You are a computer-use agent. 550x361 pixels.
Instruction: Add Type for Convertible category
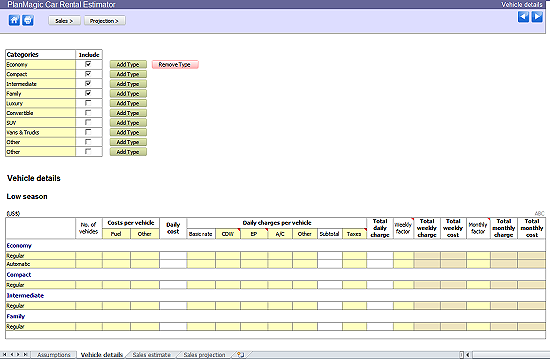[x=128, y=113]
